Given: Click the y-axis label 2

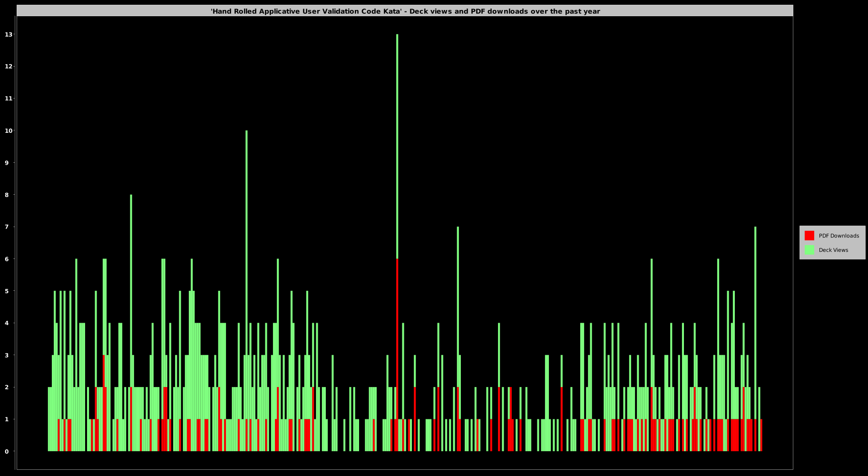Looking at the screenshot, I should point(7,387).
